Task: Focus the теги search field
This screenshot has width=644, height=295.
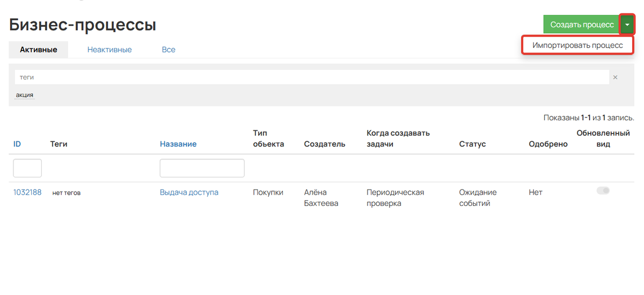Action: (x=311, y=77)
